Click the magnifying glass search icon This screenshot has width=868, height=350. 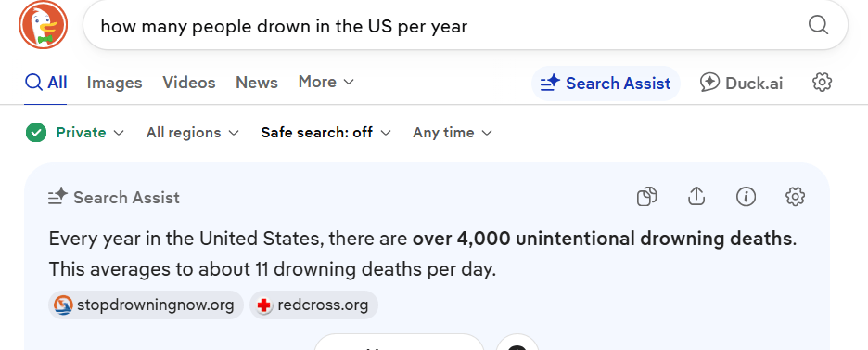[x=818, y=25]
